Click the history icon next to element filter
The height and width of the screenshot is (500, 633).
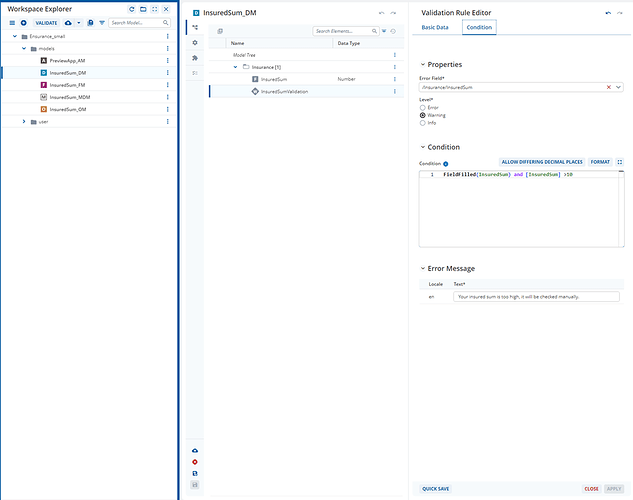coord(393,31)
